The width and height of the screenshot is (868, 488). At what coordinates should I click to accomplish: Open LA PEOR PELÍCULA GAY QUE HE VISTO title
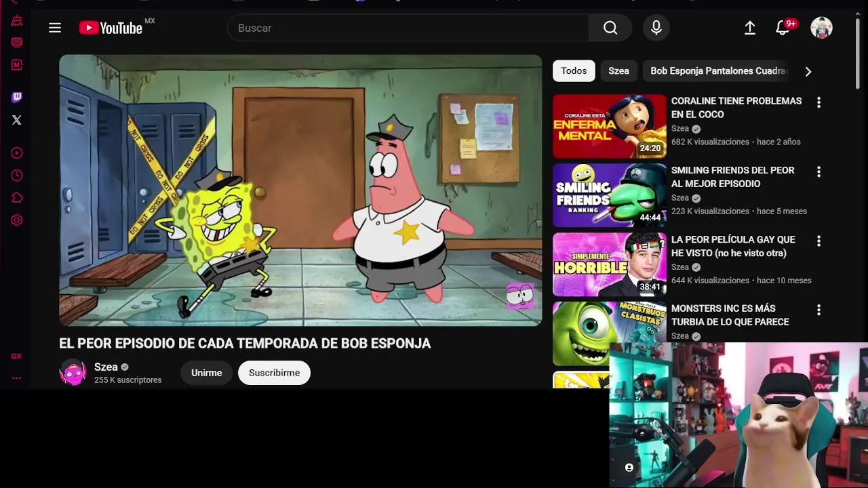(733, 246)
